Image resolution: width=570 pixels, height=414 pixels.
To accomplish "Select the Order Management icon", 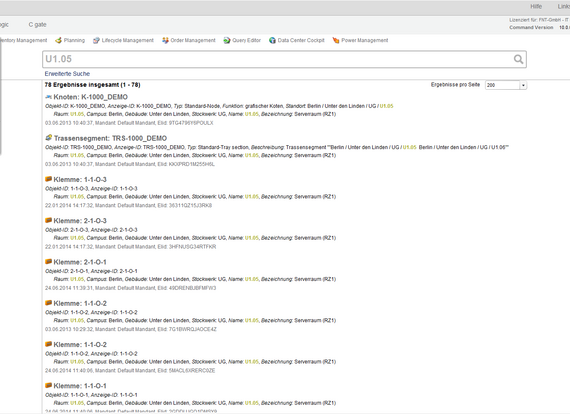I will tap(165, 40).
